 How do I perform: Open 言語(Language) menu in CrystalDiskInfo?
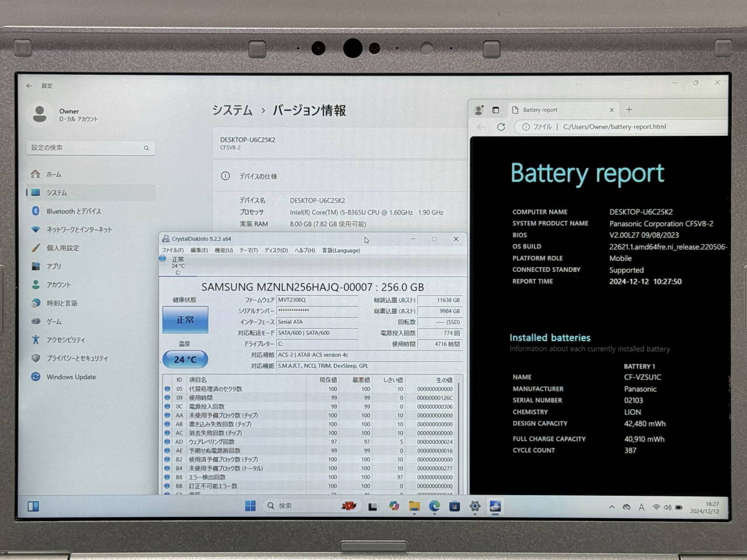click(x=341, y=250)
